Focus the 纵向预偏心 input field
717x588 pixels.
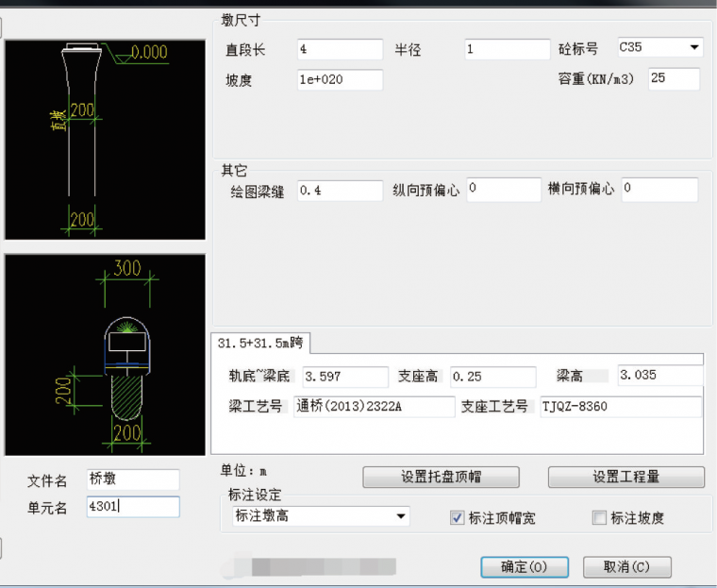(x=503, y=189)
